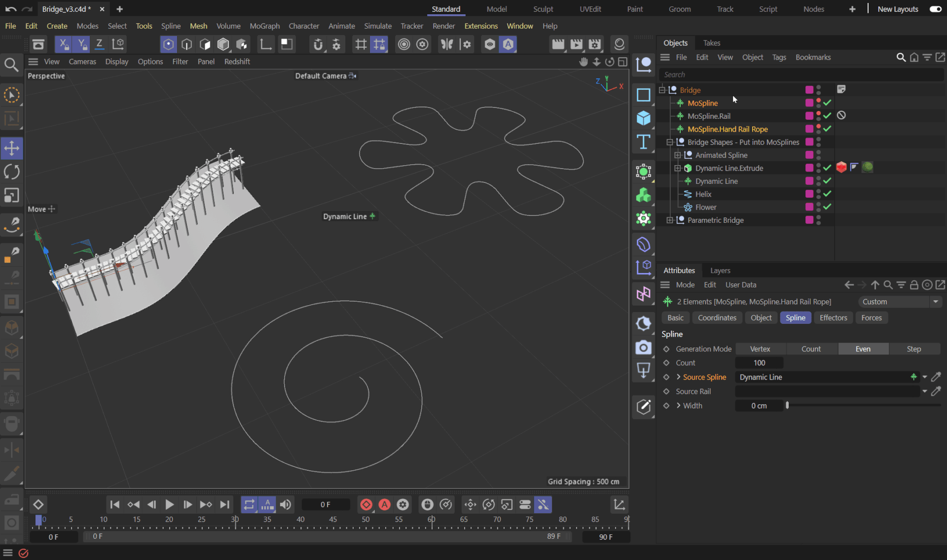Open the Forces attribute tab
The height and width of the screenshot is (560, 947).
[x=872, y=318]
